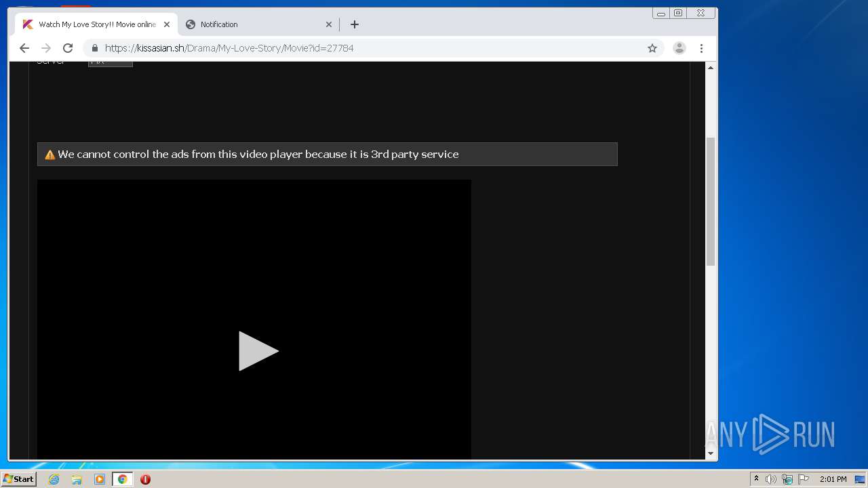Open the Chrome three-dot menu
The height and width of the screenshot is (488, 868).
tap(701, 48)
